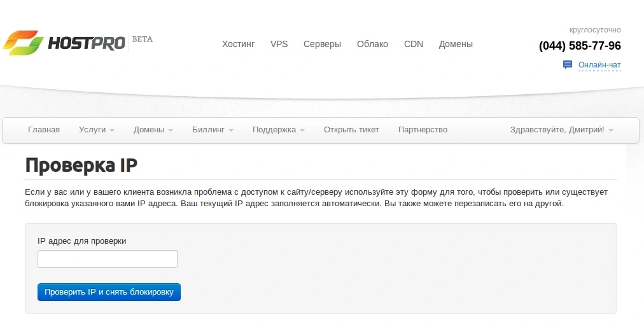644x329 pixels.
Task: Expand the Поддержка dropdown menu
Action: [x=279, y=130]
